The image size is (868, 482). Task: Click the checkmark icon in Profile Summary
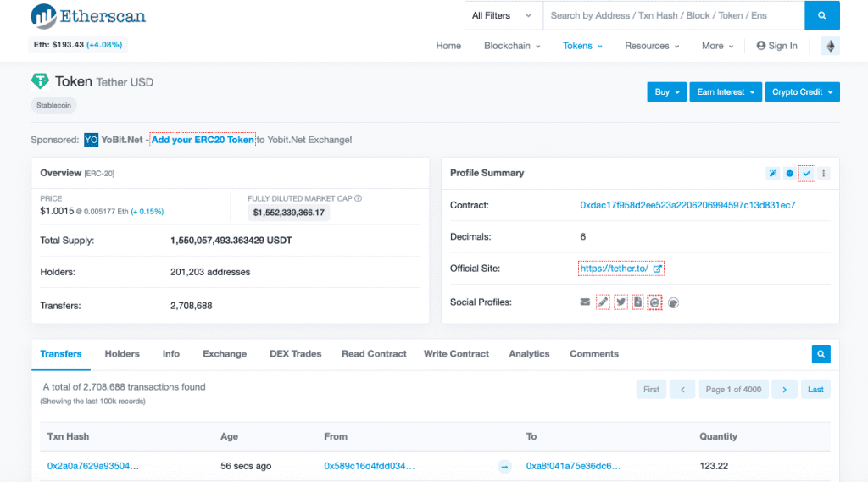coord(807,174)
